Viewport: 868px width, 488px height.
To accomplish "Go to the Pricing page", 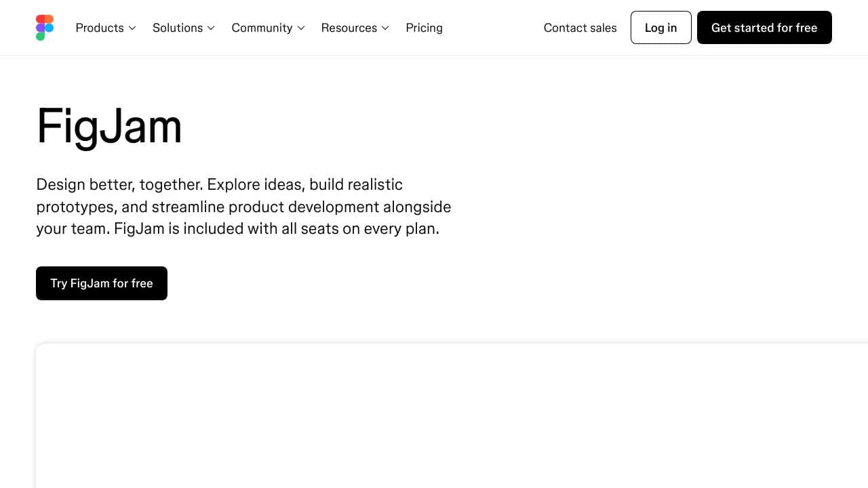I will 424,28.
